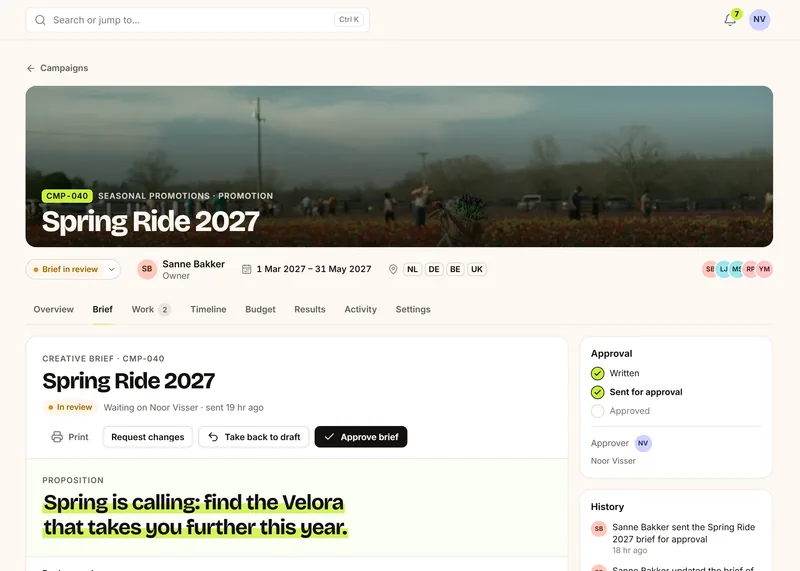Screen dimensions: 800x571
Task: Click Request changes button
Action: pyautogui.click(x=147, y=437)
